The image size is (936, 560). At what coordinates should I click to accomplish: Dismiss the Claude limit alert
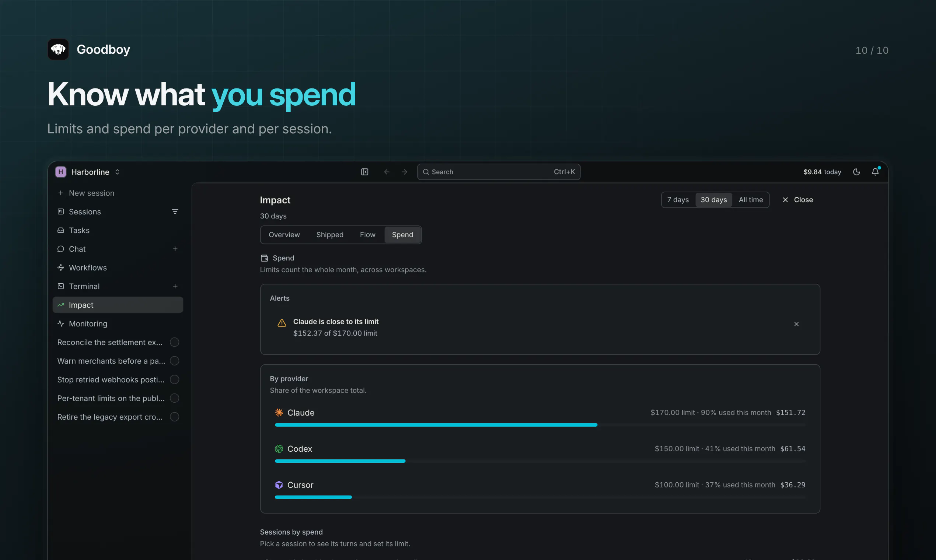click(x=796, y=324)
